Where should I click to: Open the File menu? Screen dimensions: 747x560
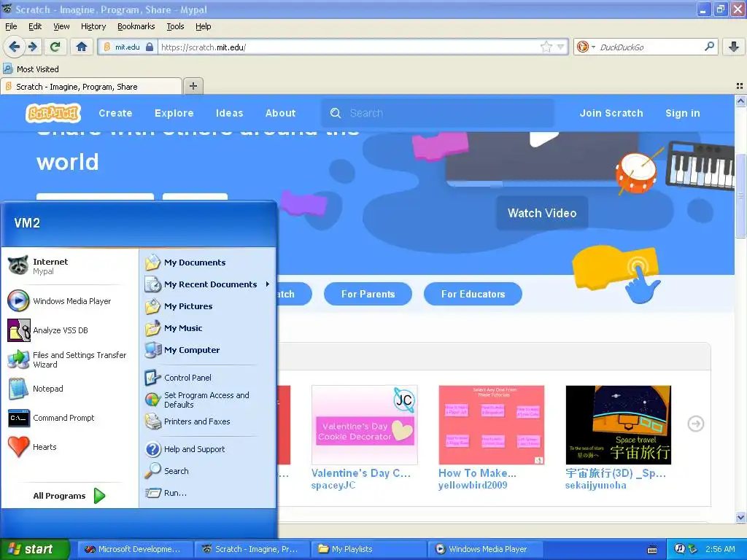[11, 26]
